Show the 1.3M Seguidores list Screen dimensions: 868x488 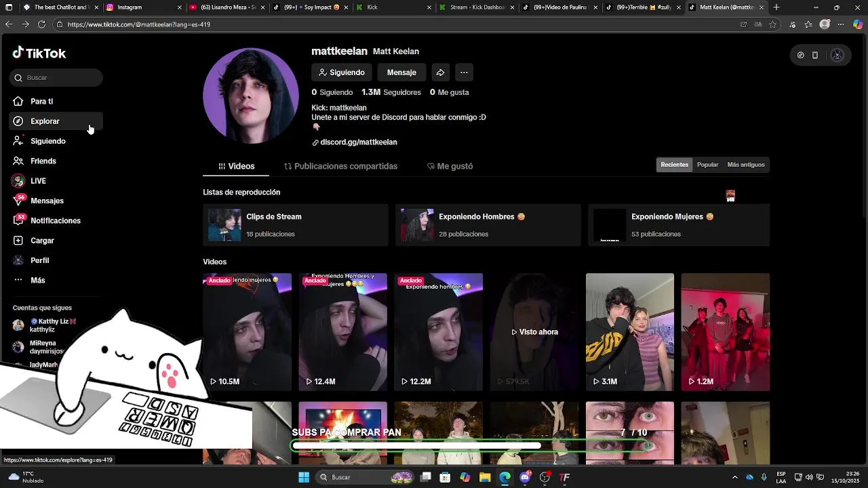pos(391,92)
